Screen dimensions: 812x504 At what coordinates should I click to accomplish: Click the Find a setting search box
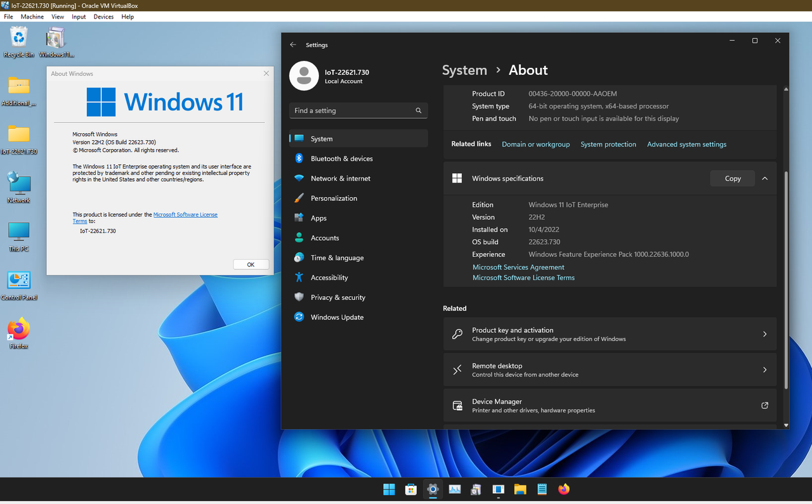tap(358, 110)
